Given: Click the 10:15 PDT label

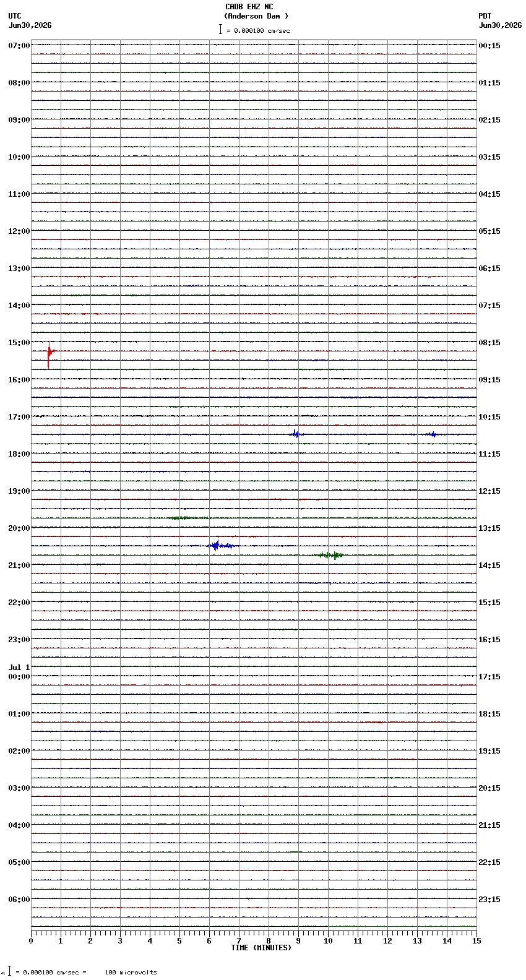Looking at the screenshot, I should tap(489, 417).
